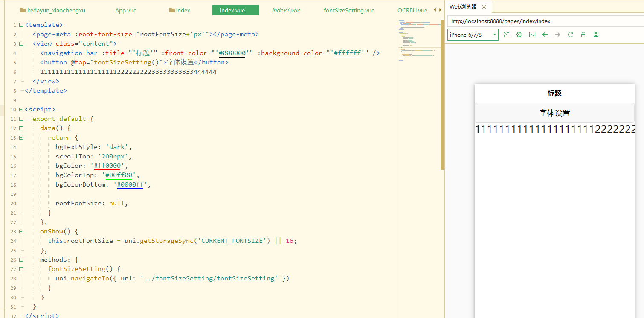Click the unlock icon in preview toolbar
This screenshot has height=318, width=644.
pos(583,34)
